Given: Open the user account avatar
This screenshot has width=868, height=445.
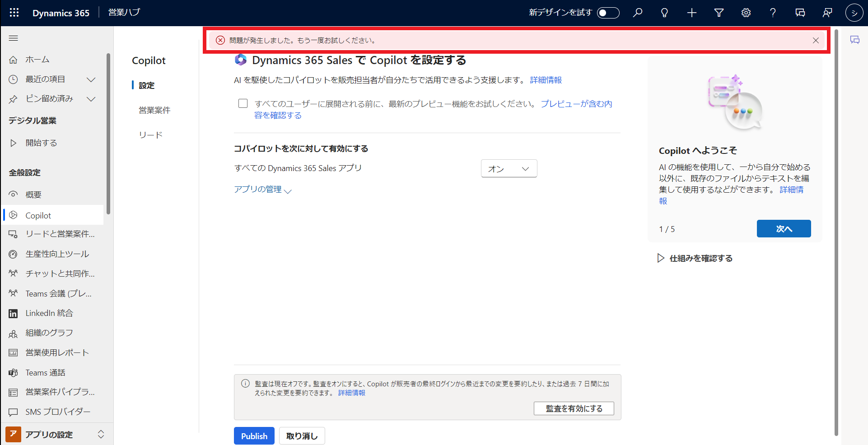Looking at the screenshot, I should coord(854,13).
